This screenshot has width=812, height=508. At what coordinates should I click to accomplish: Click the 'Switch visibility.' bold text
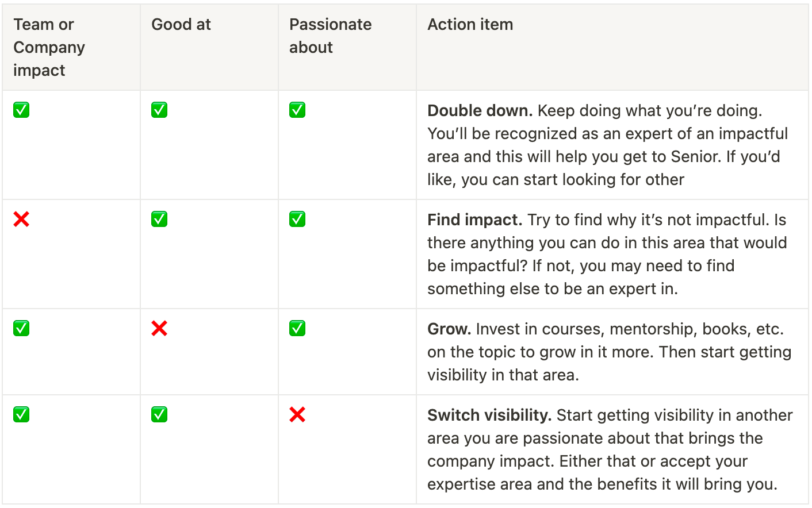tap(490, 415)
